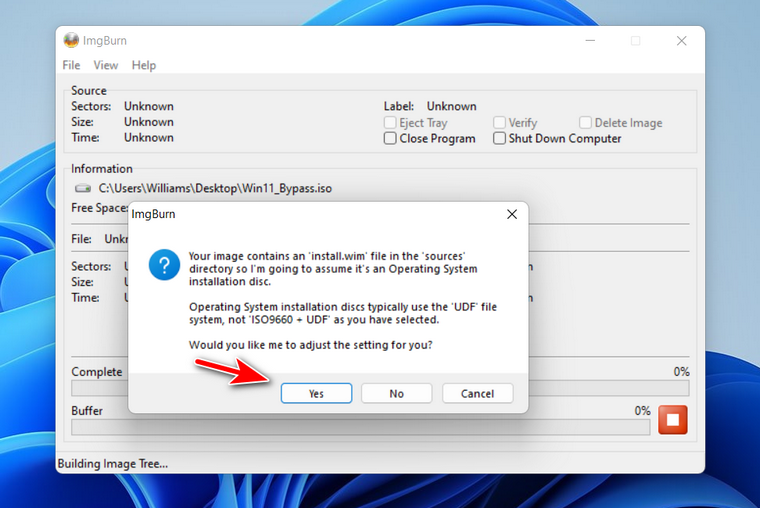This screenshot has height=508, width=760.
Task: Toggle the Verify checkbox
Action: pyautogui.click(x=499, y=123)
